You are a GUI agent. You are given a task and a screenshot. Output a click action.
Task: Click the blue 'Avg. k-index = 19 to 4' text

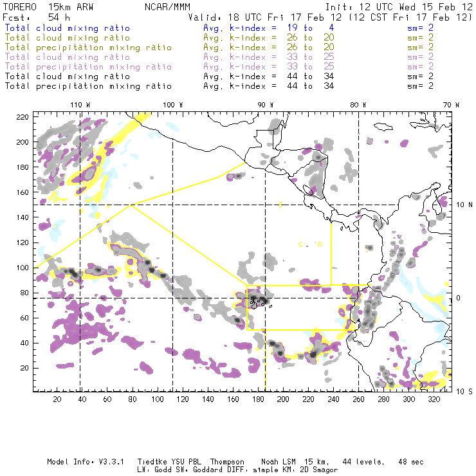pos(269,28)
